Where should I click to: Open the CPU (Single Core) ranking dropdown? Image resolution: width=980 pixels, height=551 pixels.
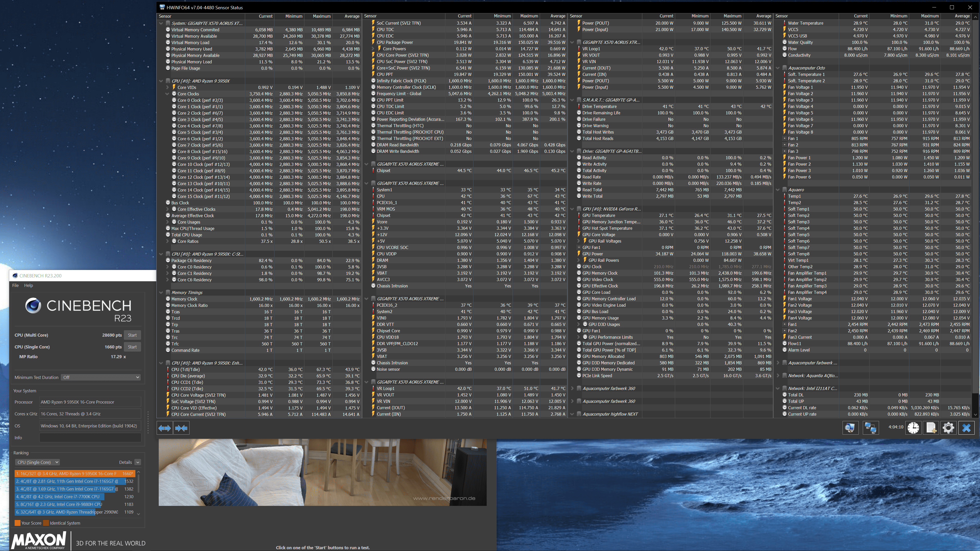point(37,462)
